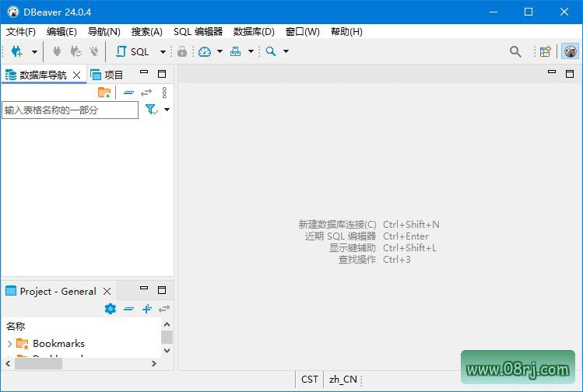Maximize the database navigator panel

tap(162, 74)
